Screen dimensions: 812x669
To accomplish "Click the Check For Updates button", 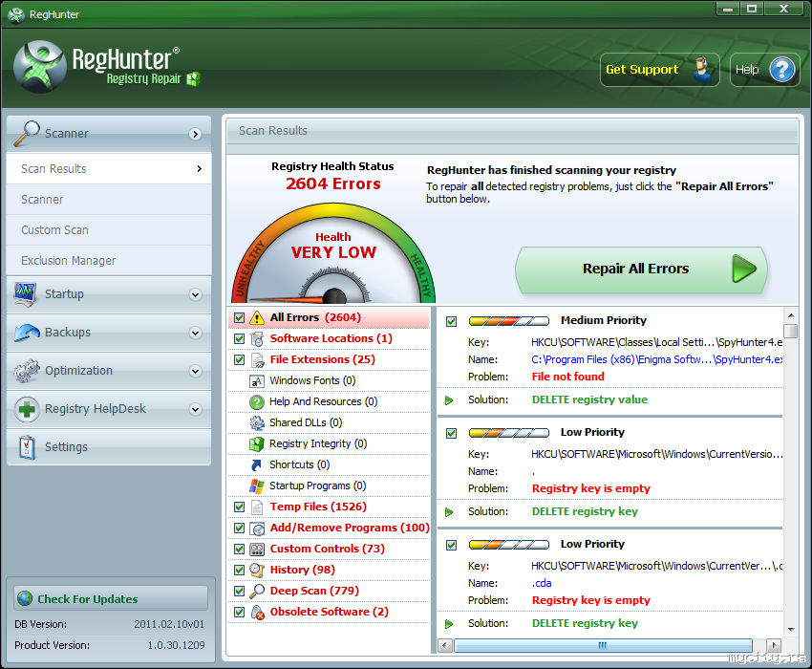I will tap(111, 598).
